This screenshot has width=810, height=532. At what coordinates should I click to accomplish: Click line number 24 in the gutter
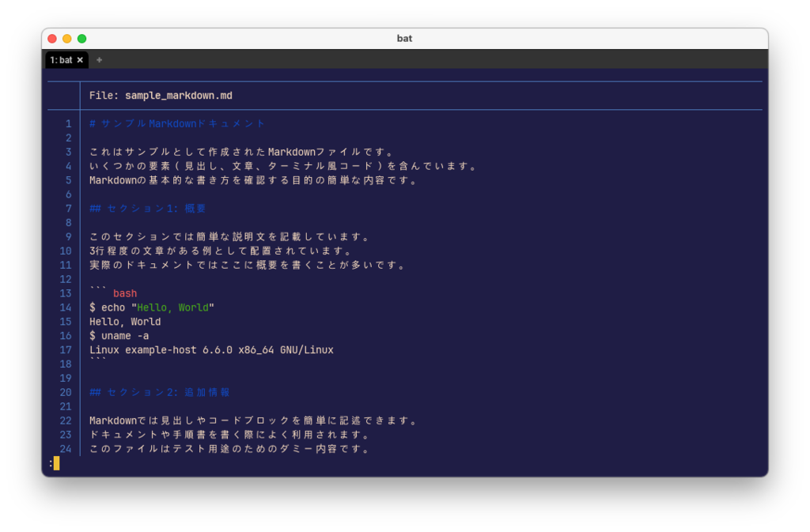coord(66,449)
